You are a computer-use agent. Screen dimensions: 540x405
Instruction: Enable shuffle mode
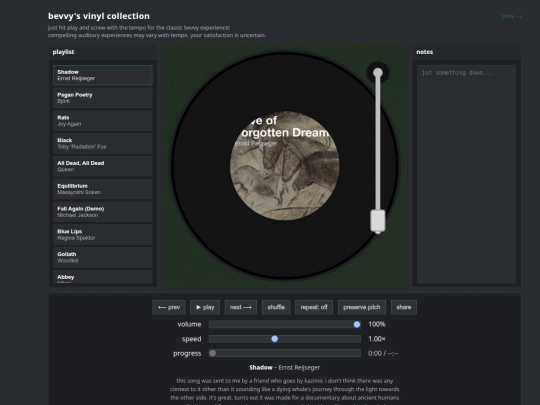pos(276,307)
